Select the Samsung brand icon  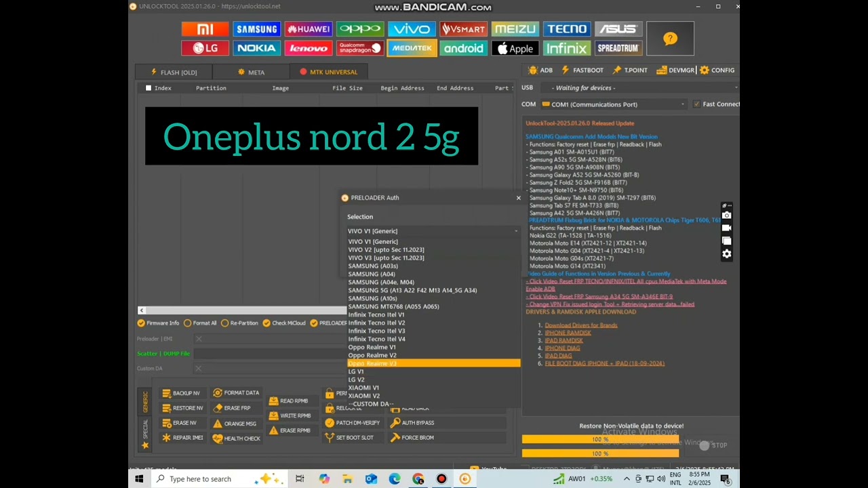point(256,29)
